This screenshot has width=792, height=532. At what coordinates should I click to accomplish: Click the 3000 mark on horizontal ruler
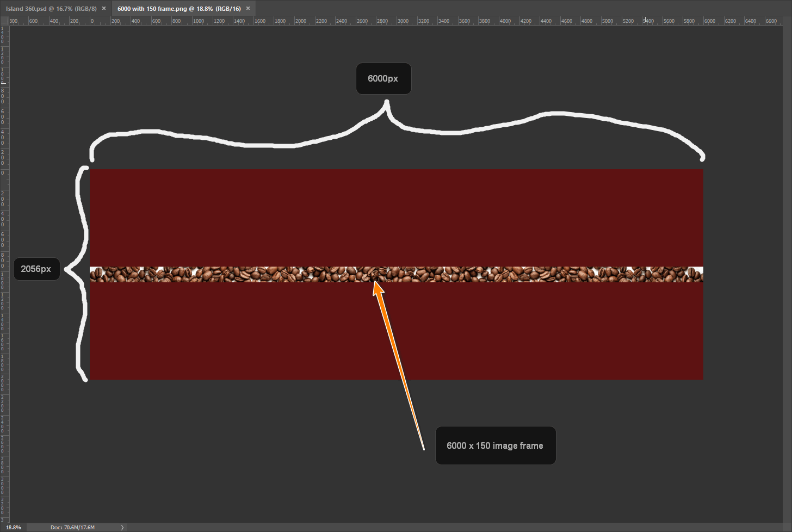(403, 21)
